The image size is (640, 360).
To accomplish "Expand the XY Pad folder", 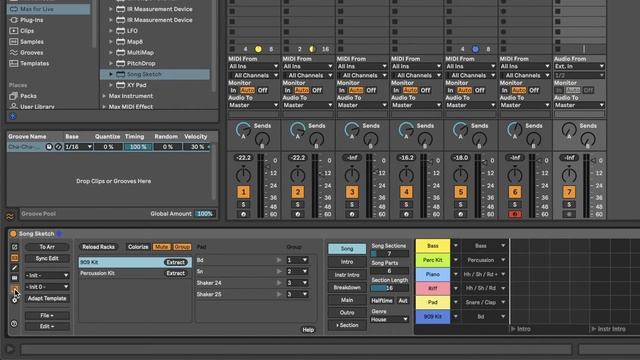I will coord(111,85).
